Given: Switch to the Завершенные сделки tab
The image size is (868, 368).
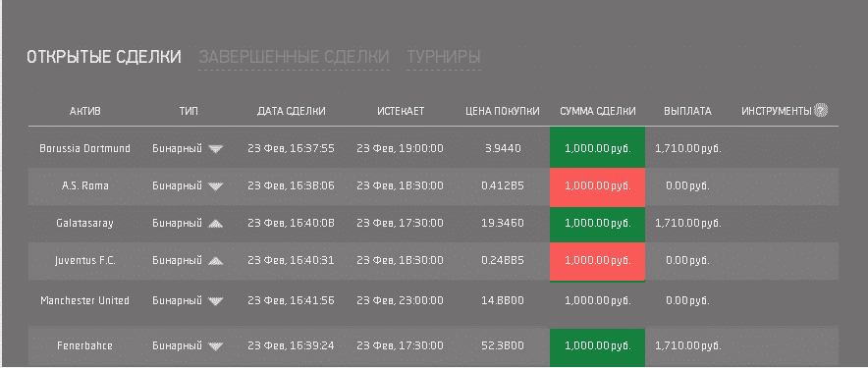Looking at the screenshot, I should (294, 57).
